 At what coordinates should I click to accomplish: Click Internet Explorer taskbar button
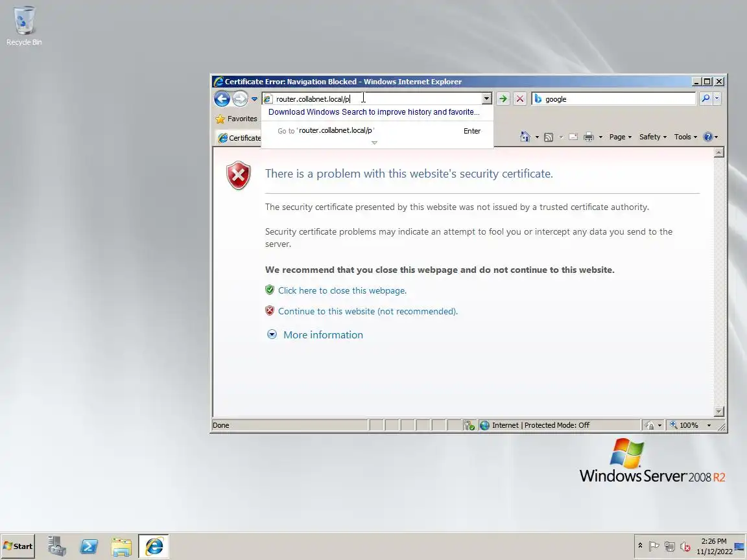point(154,546)
